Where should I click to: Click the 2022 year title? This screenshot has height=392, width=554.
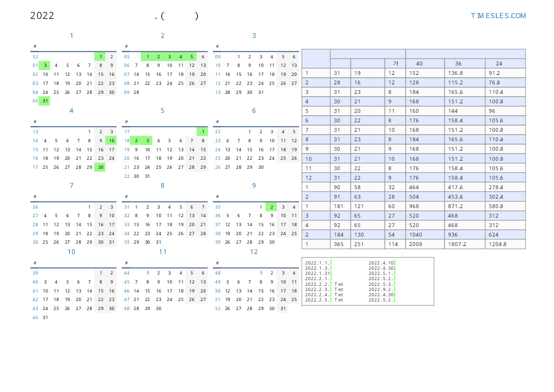click(x=42, y=16)
